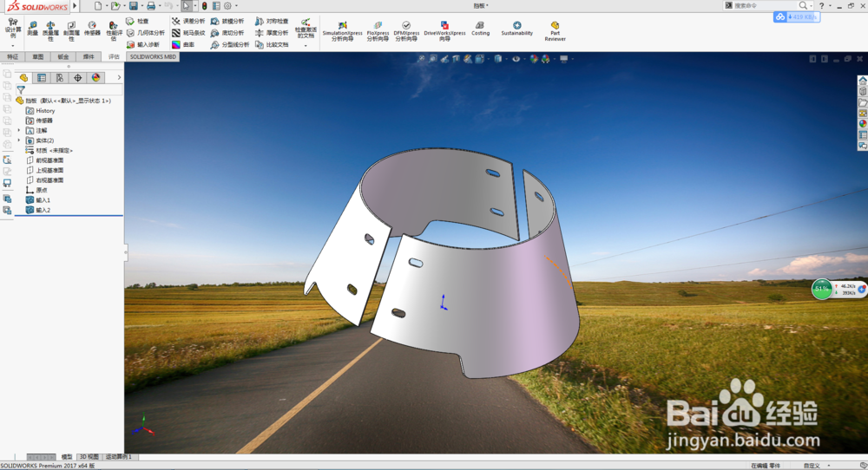The height and width of the screenshot is (470, 868).
Task: Open the Design Study (设计算例) tool
Action: [x=13, y=29]
